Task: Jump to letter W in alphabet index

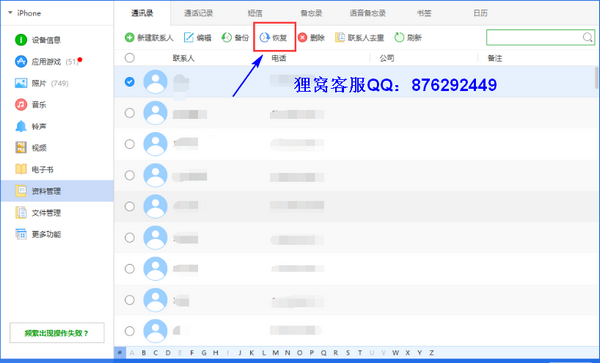Action: [395, 353]
